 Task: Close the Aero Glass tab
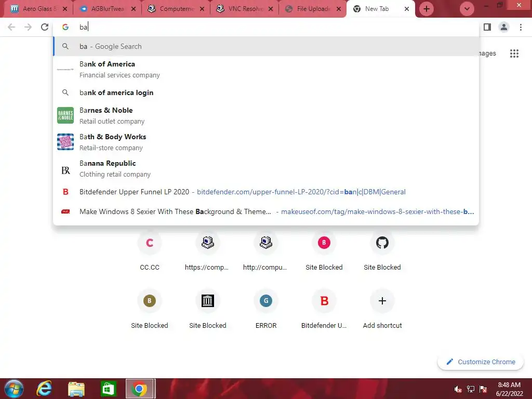point(65,9)
